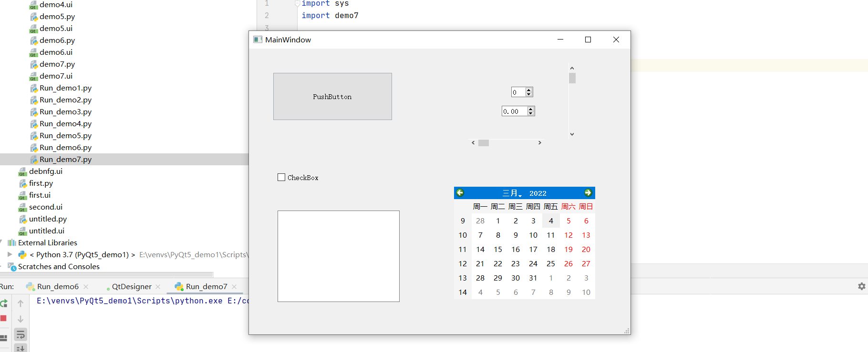Click the PushButton in MainWindow
Image resolution: width=868 pixels, height=352 pixels.
(332, 96)
